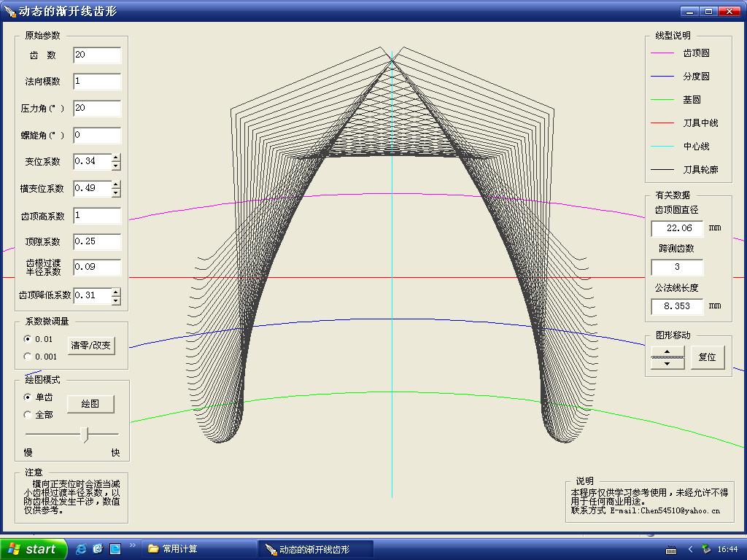Click the third quick launch icon

[115, 549]
